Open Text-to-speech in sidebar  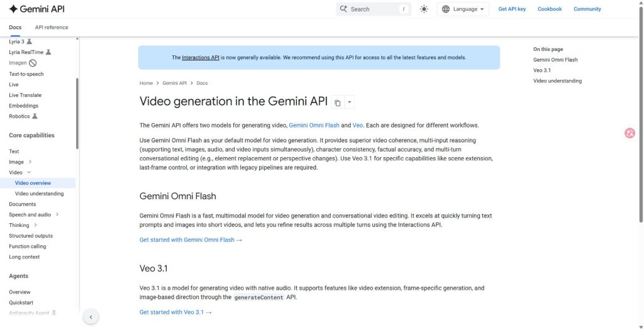click(x=26, y=74)
